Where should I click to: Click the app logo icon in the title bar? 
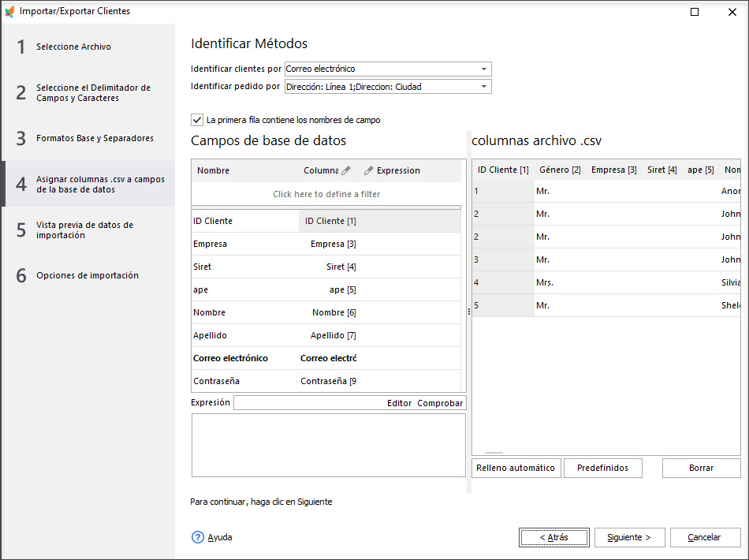point(9,11)
